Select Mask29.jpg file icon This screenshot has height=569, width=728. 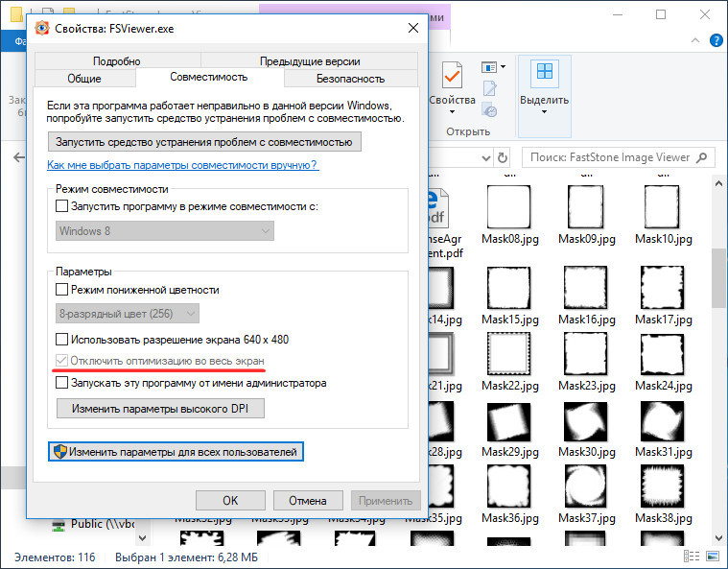(509, 422)
